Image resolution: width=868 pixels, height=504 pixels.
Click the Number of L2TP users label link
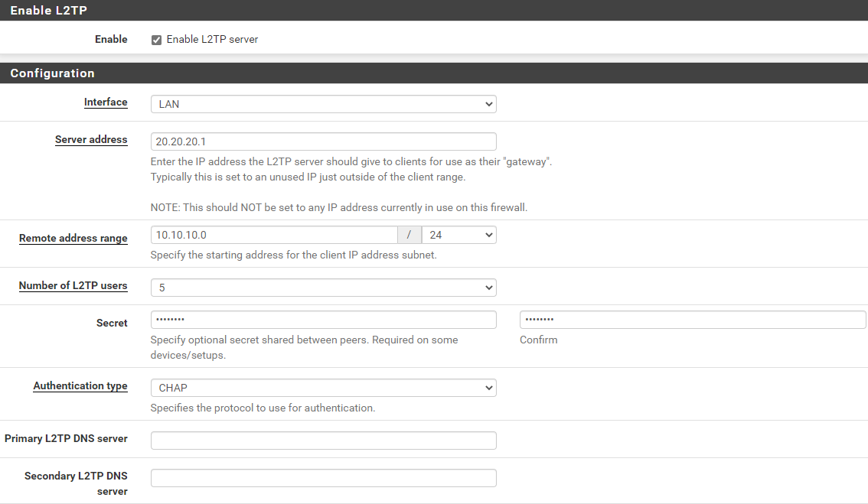pyautogui.click(x=73, y=285)
